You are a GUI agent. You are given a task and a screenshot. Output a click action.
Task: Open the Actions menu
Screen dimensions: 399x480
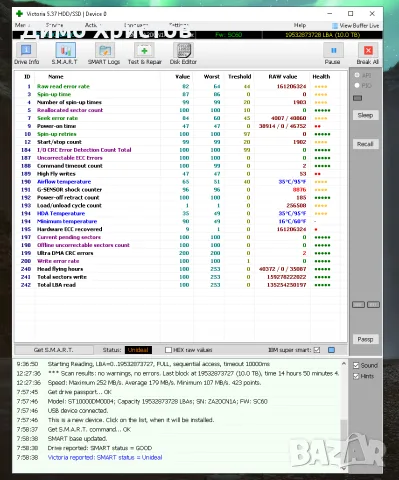click(x=93, y=25)
